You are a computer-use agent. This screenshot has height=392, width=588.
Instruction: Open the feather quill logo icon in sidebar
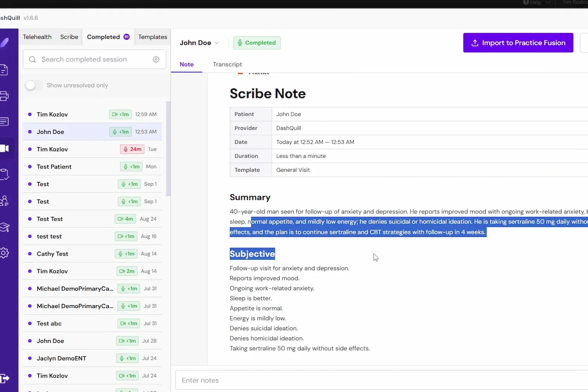[4, 43]
